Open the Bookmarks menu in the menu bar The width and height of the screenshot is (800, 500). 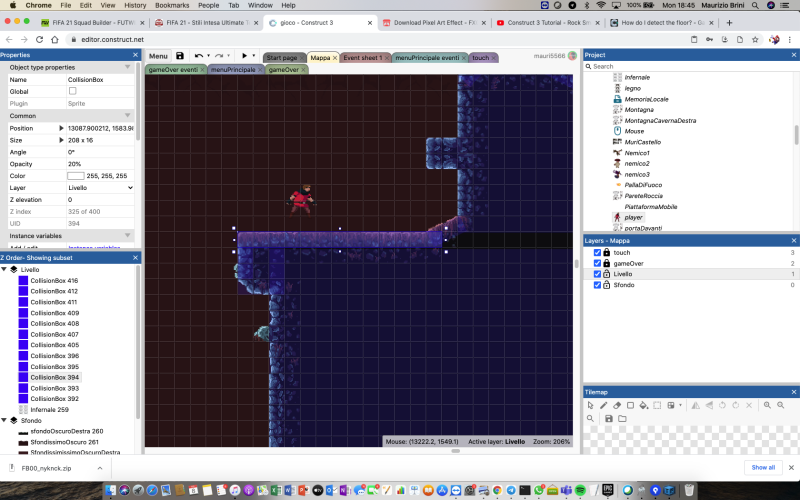[x=172, y=5]
